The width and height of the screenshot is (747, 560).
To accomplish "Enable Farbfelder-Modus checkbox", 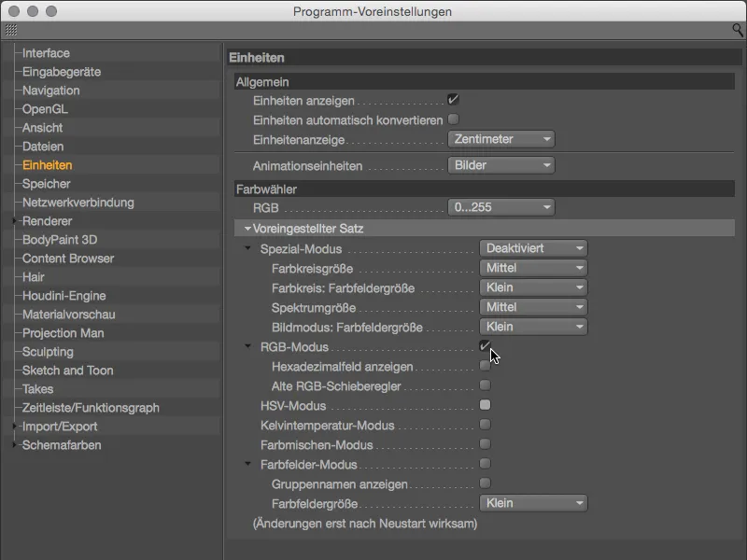I will (485, 463).
